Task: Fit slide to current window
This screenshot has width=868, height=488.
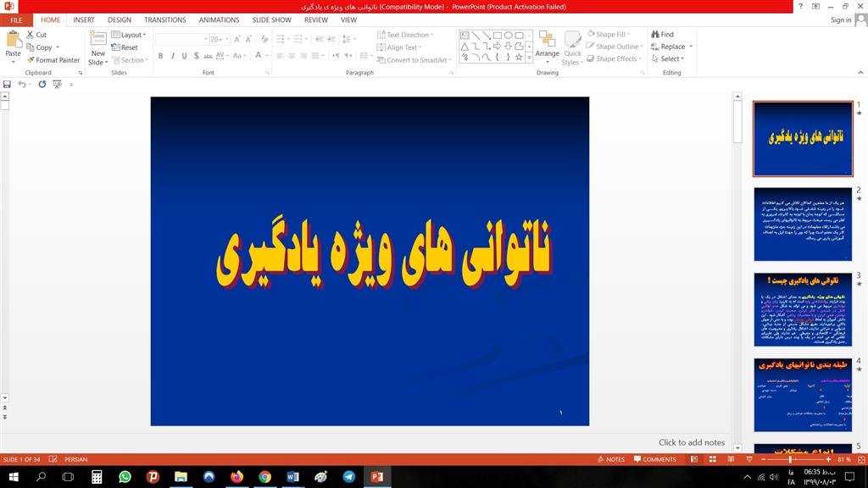Action: [860, 459]
